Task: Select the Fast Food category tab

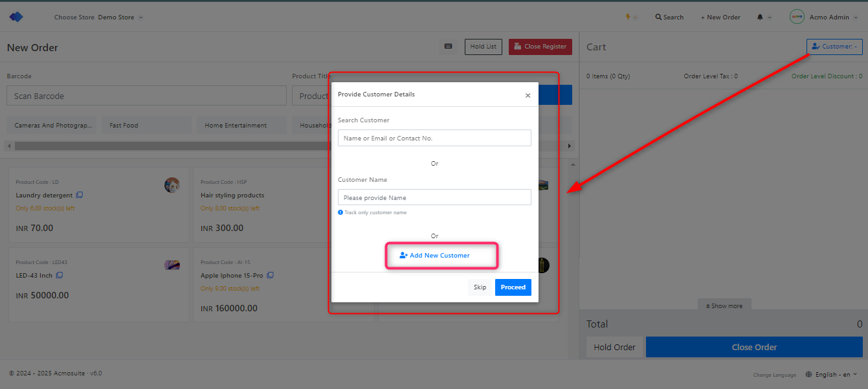Action: tap(124, 125)
